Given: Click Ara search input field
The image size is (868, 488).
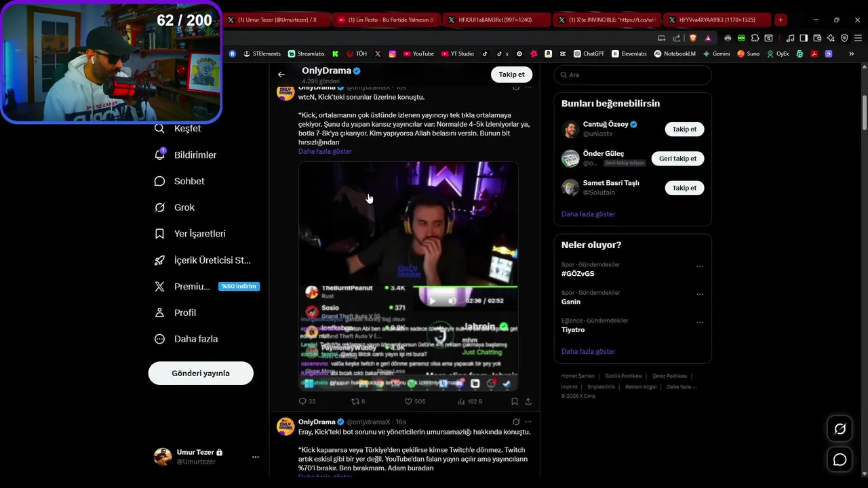Looking at the screenshot, I should click(x=633, y=75).
